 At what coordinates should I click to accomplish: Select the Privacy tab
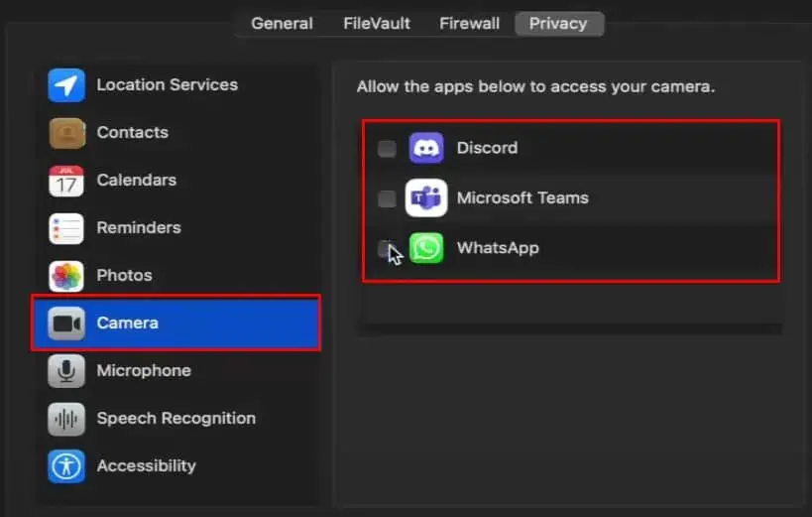(x=557, y=24)
